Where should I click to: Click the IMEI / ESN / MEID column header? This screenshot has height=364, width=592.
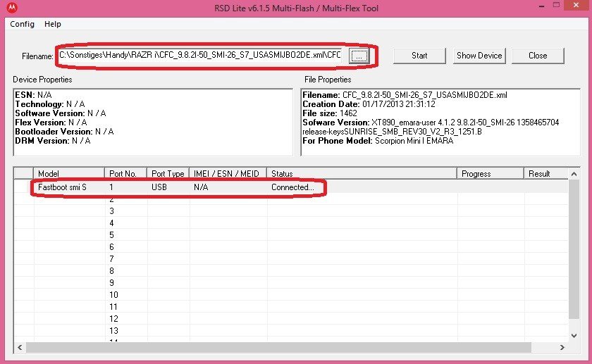(228, 173)
